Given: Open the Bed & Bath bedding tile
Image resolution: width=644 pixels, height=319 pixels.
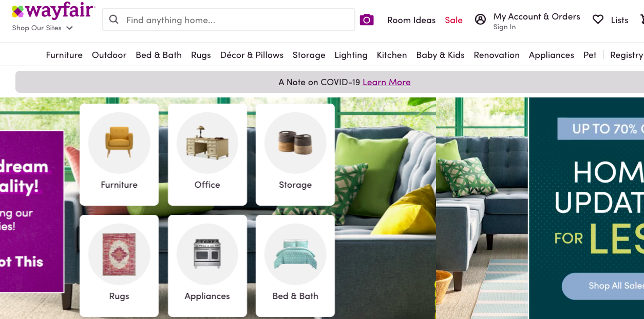Looking at the screenshot, I should click(x=295, y=266).
